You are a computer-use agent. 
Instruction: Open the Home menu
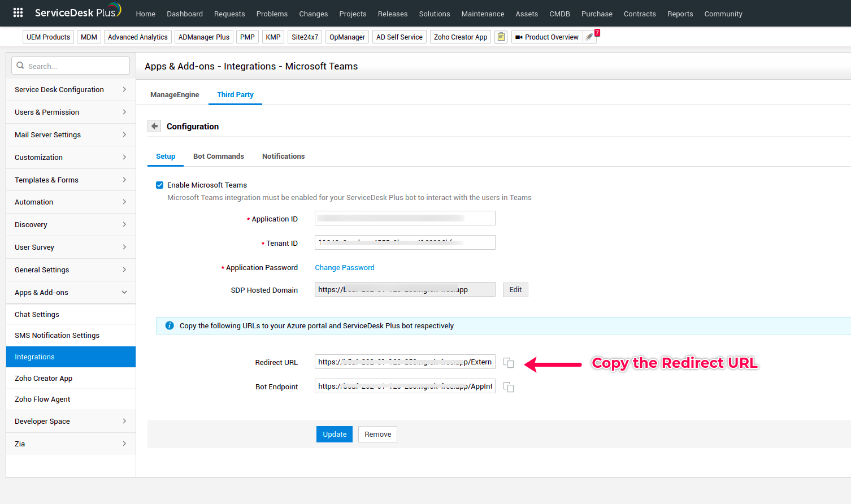point(145,14)
